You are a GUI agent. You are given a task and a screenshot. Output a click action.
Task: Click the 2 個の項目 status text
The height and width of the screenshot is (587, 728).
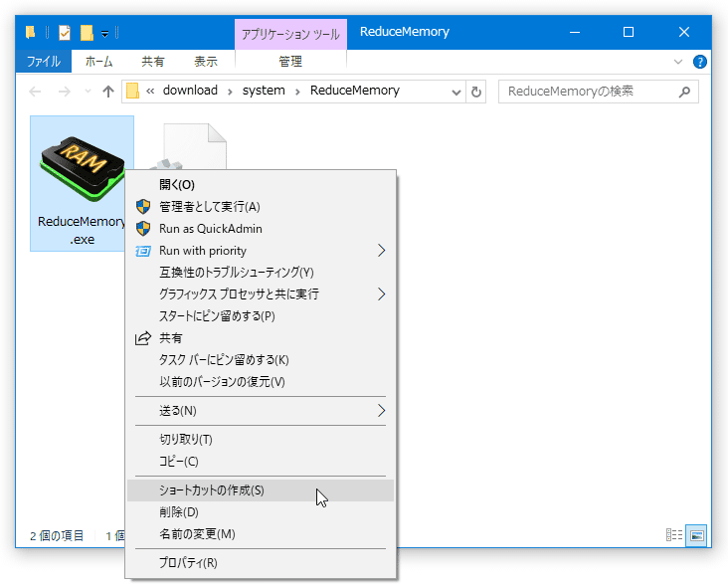[57, 536]
